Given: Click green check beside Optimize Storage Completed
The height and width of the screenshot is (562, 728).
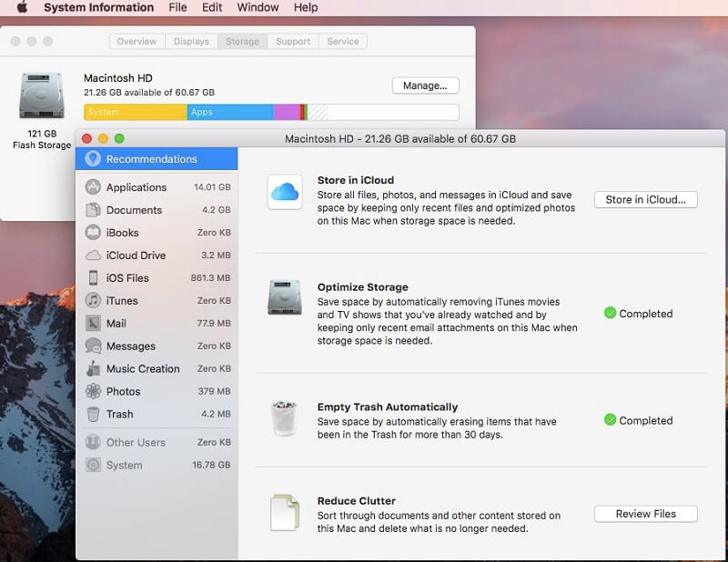Looking at the screenshot, I should coord(610,313).
